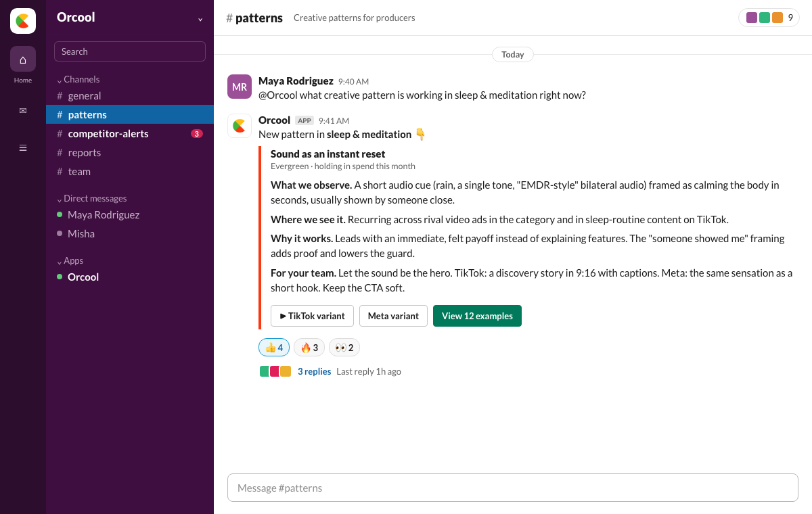
Task: Open the Home icon in the rail
Action: tap(23, 59)
